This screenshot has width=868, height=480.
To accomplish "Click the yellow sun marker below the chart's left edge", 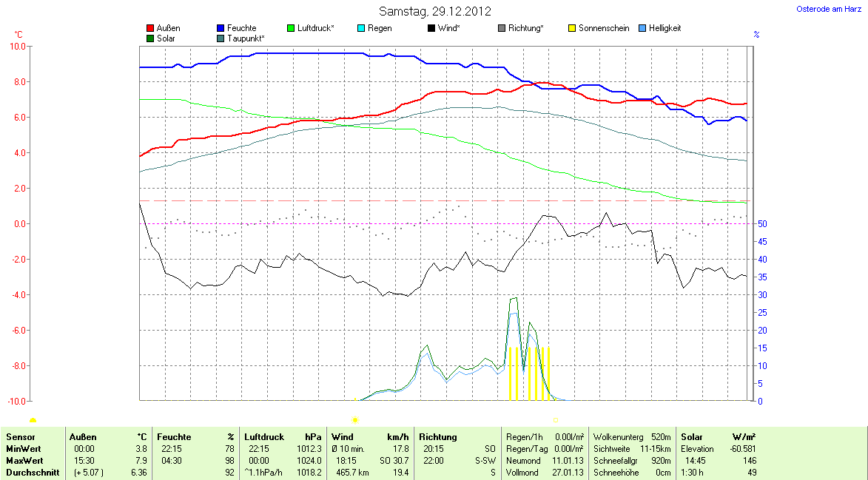I will coord(33,421).
